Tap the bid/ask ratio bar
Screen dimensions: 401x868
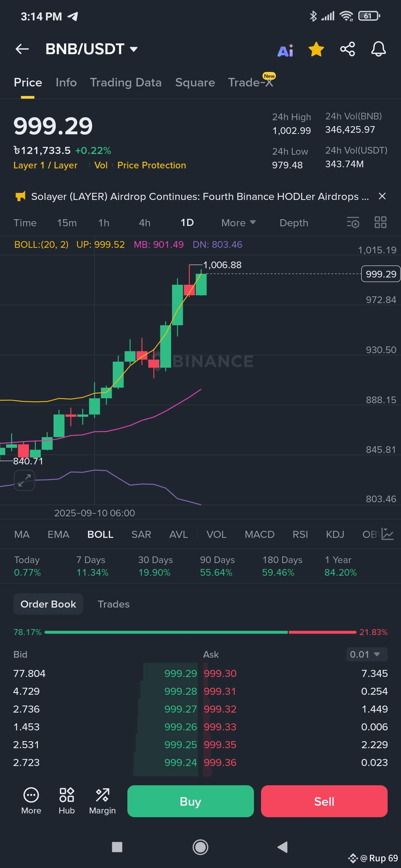click(200, 632)
